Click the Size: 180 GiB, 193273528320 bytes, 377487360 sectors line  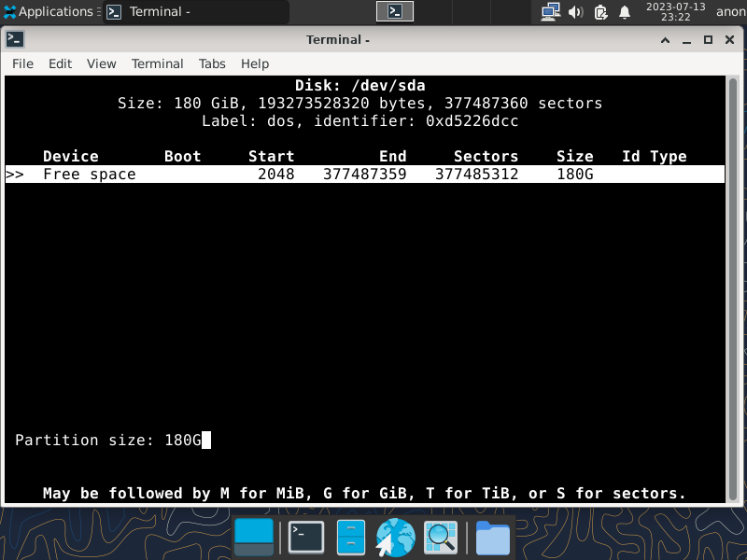pos(359,104)
